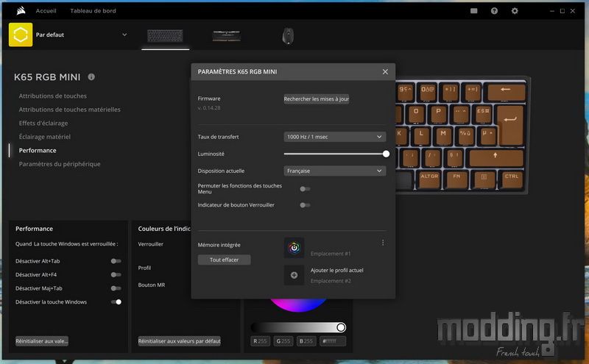Expand the Par defaut profile chevron

coord(124,35)
